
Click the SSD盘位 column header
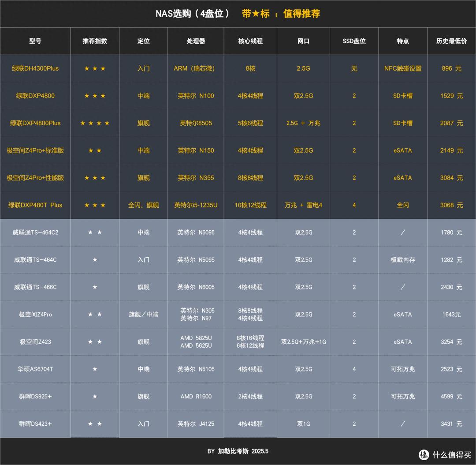tap(354, 41)
